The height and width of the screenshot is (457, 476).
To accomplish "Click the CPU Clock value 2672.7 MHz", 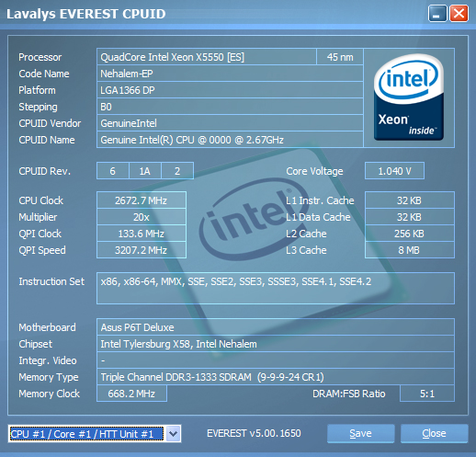I will (x=142, y=200).
